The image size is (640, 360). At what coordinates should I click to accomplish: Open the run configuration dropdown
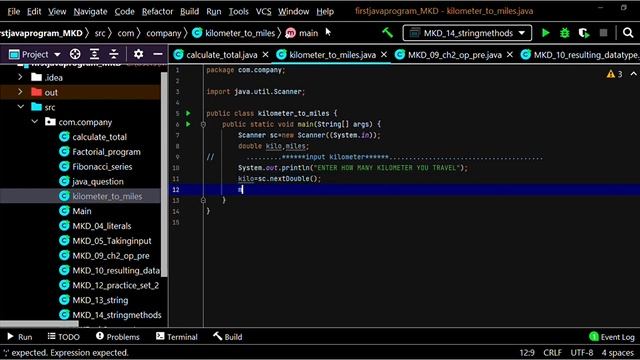click(x=467, y=33)
